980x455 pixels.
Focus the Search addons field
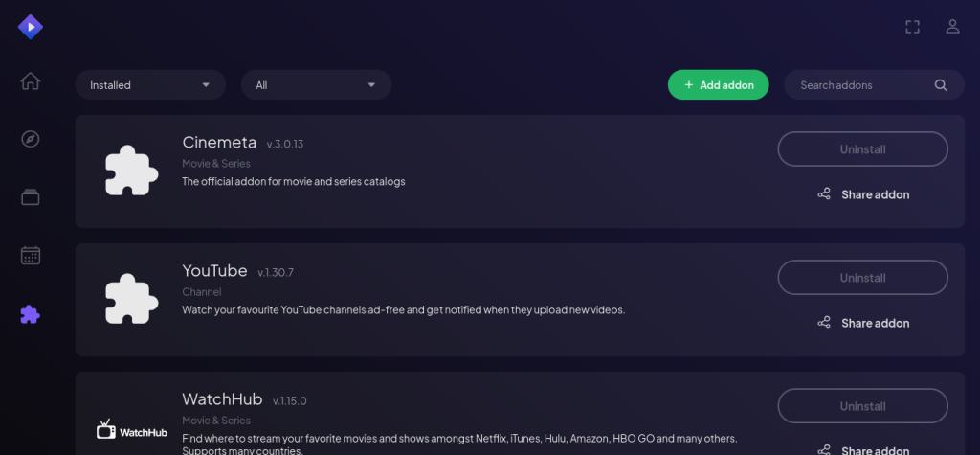(x=874, y=85)
